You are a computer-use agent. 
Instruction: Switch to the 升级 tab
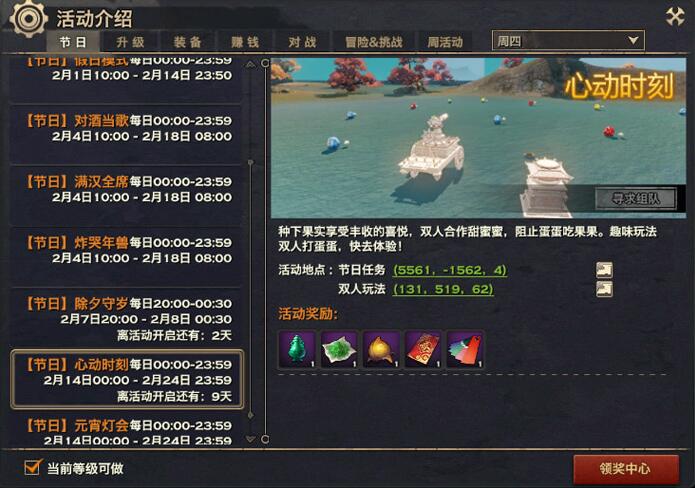(x=130, y=42)
